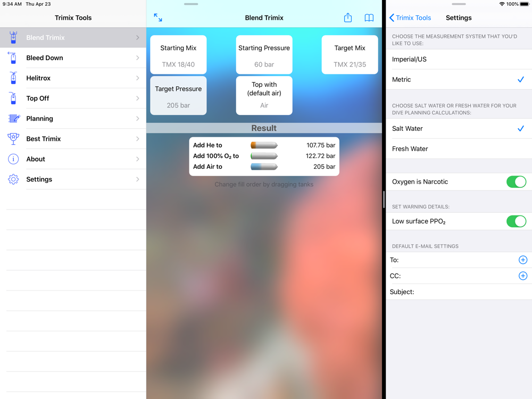Edit the Starting Pressure 60 bar card
The image size is (532, 399).
pyautogui.click(x=264, y=55)
